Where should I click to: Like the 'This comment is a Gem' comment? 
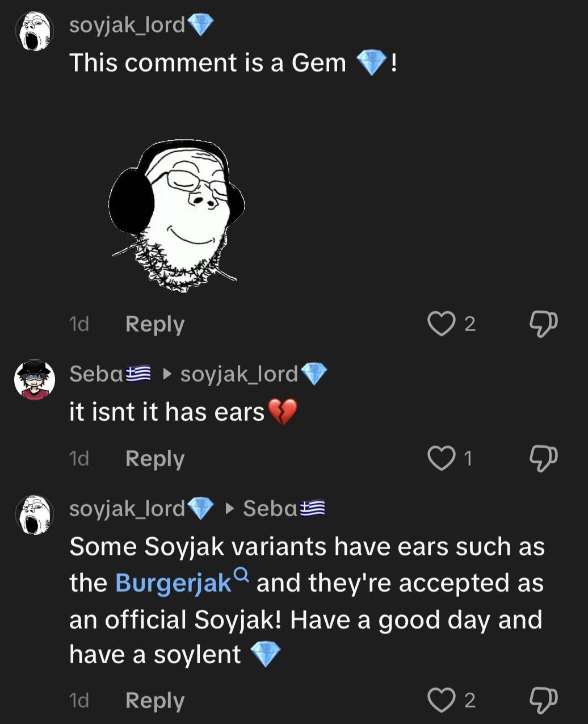pyautogui.click(x=441, y=324)
